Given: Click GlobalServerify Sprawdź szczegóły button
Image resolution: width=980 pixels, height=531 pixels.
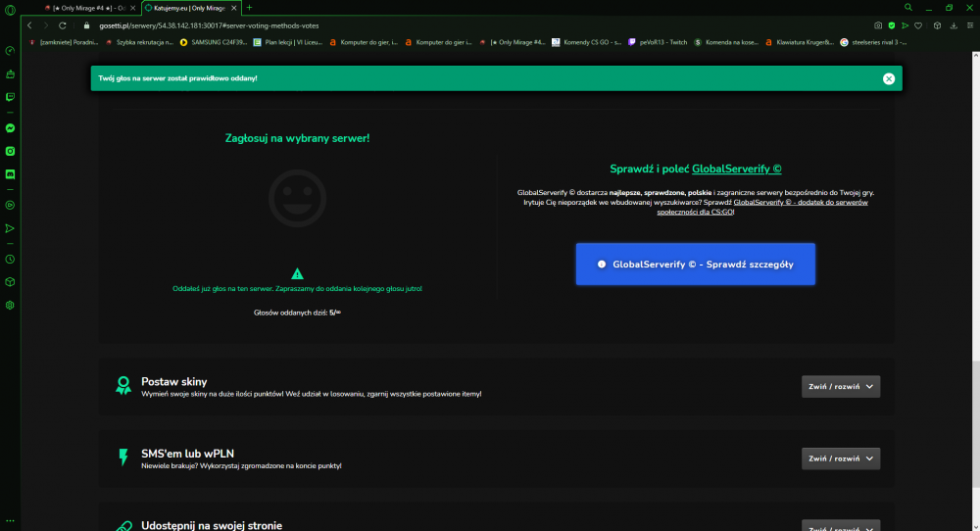Looking at the screenshot, I should click(x=695, y=265).
